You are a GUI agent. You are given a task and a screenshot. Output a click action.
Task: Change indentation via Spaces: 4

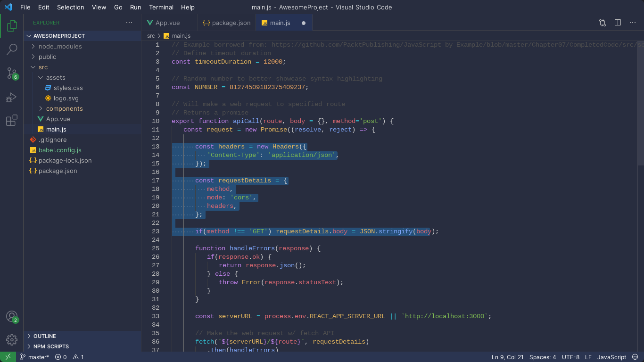click(543, 357)
